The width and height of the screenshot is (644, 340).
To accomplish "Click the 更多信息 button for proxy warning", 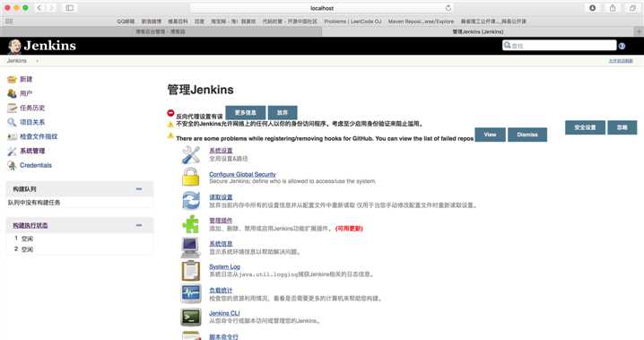I will coord(245,112).
